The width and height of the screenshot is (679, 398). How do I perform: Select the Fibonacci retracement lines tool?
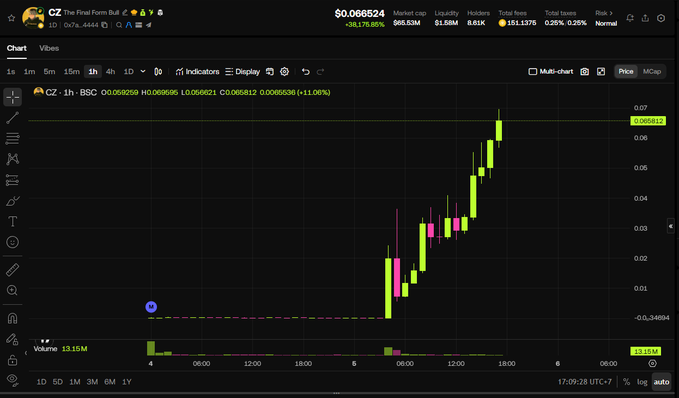(13, 139)
